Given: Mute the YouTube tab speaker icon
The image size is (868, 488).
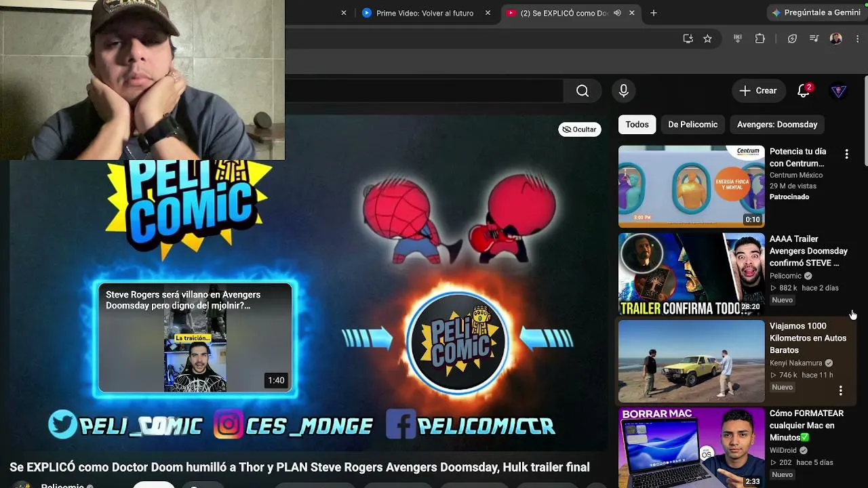Looking at the screenshot, I should pyautogui.click(x=617, y=13).
